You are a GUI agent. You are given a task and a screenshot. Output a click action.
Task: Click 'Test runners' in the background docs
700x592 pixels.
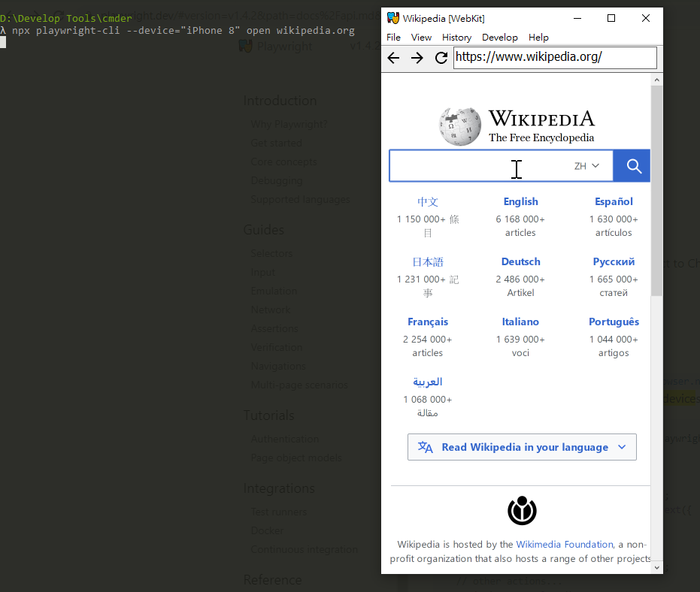[278, 512]
